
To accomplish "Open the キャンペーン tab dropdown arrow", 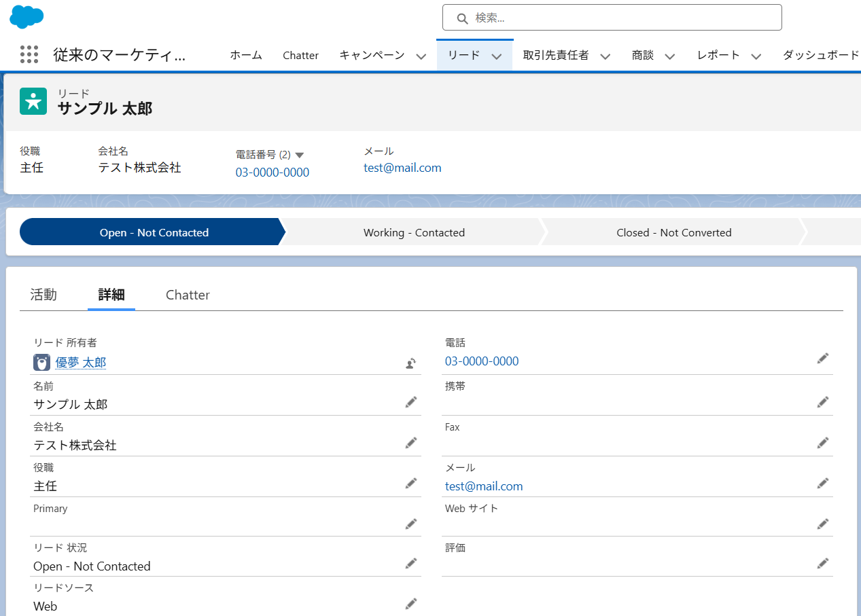I will (421, 56).
